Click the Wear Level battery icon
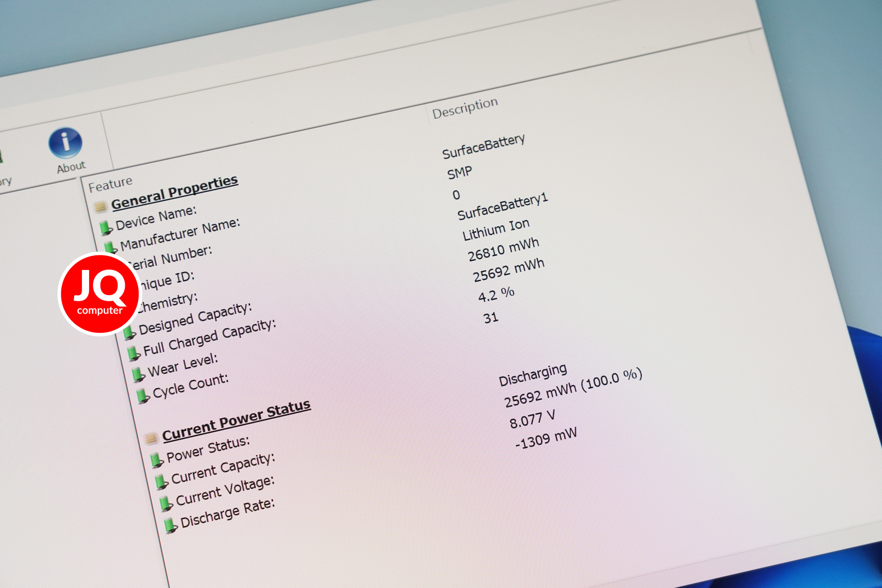882x588 pixels. 138,374
